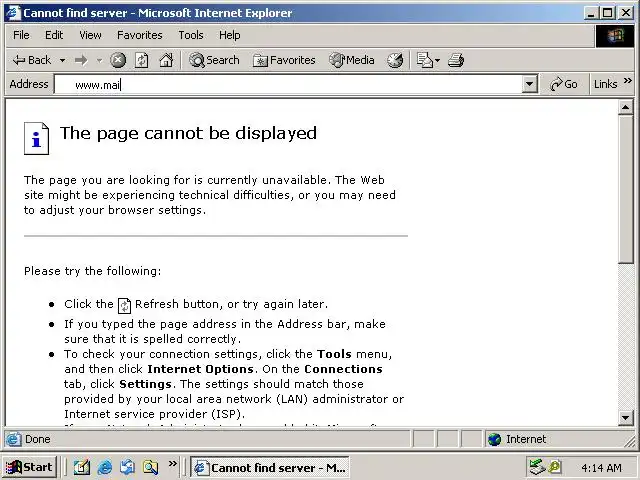Click the scrollbar up arrow

625,107
